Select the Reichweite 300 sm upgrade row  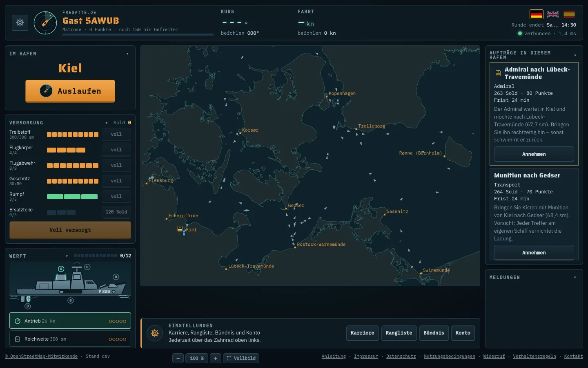[70, 339]
